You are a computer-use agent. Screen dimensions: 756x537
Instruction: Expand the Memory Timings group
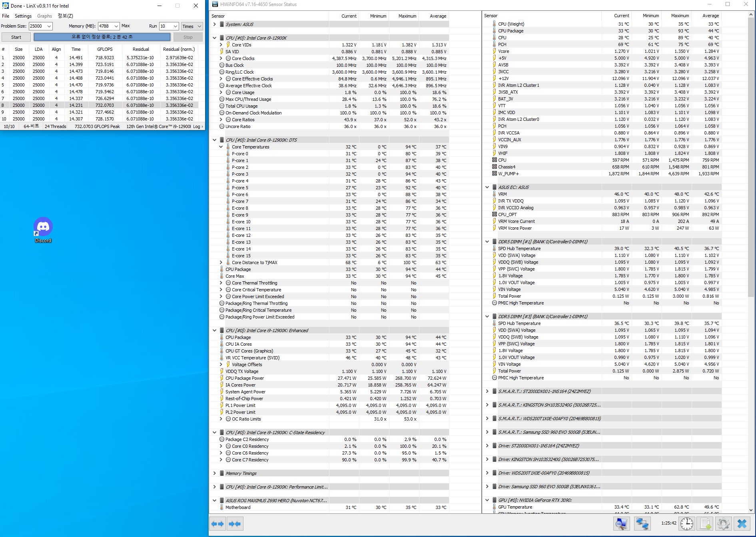(x=215, y=473)
